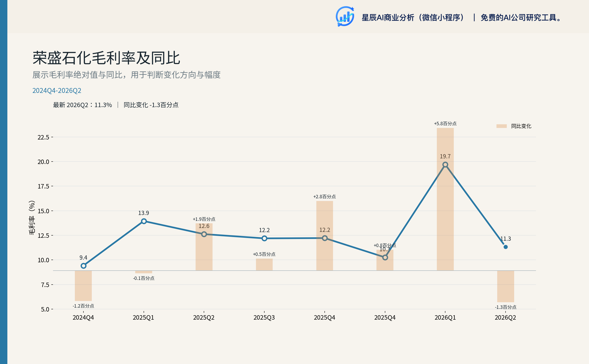Screen dimensions: 589x364
Task: Click the 22.5 y-axis tick label
Action: point(43,137)
